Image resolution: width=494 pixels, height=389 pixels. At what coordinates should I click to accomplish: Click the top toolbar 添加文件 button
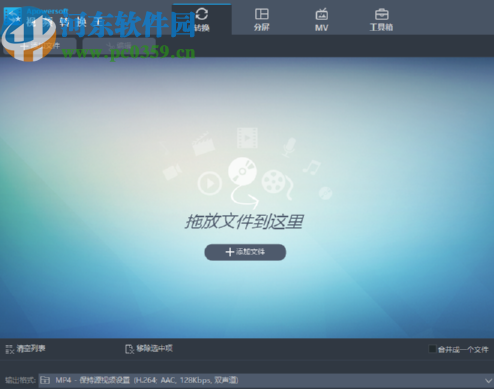[x=40, y=46]
